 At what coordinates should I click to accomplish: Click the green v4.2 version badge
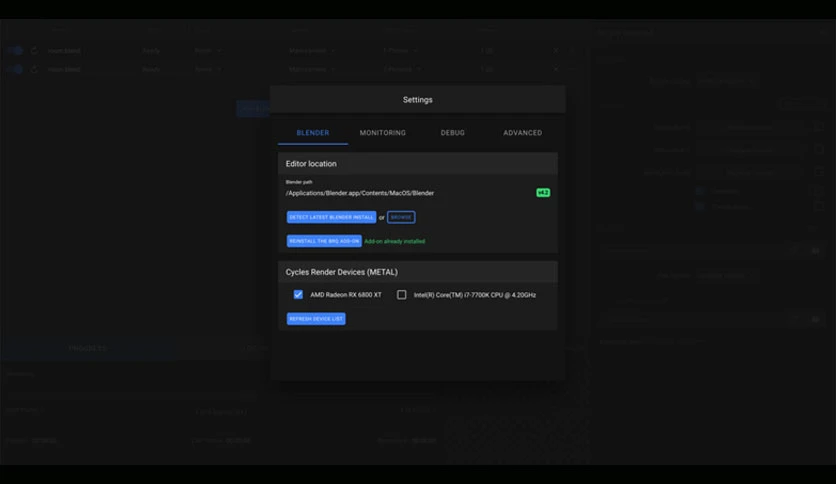[543, 192]
